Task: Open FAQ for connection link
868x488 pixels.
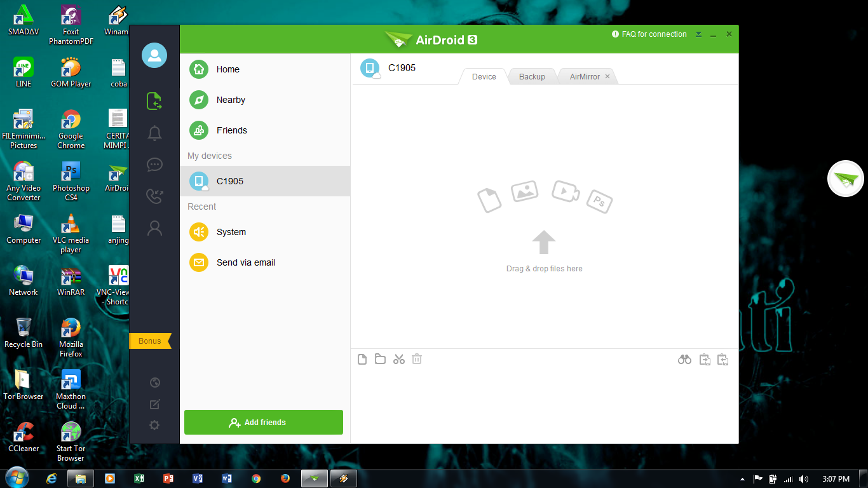Action: [x=649, y=34]
